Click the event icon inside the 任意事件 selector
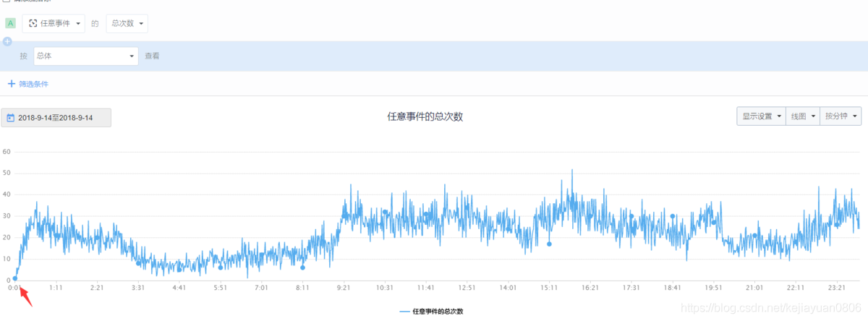Viewport: 868px width, 321px height. (33, 24)
